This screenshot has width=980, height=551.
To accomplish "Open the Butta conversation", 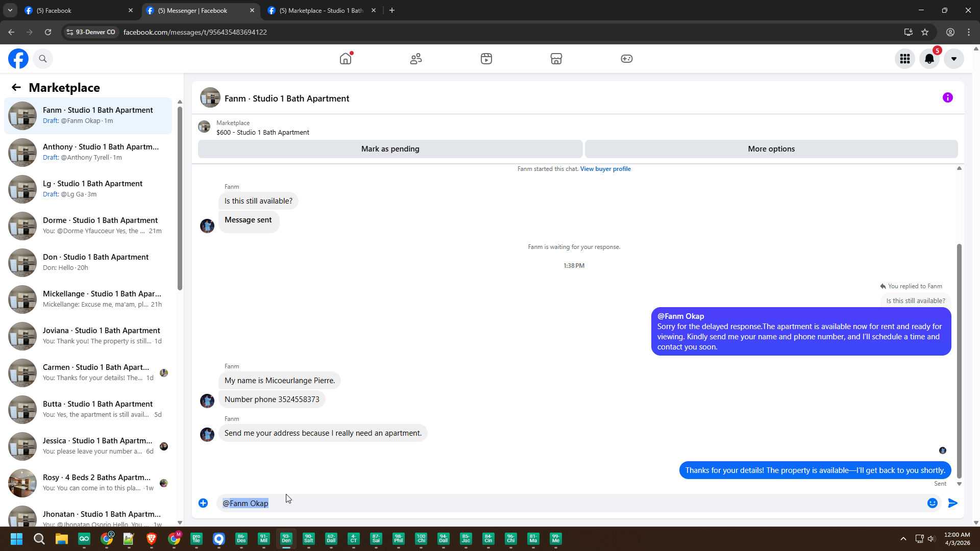I will pyautogui.click(x=88, y=409).
